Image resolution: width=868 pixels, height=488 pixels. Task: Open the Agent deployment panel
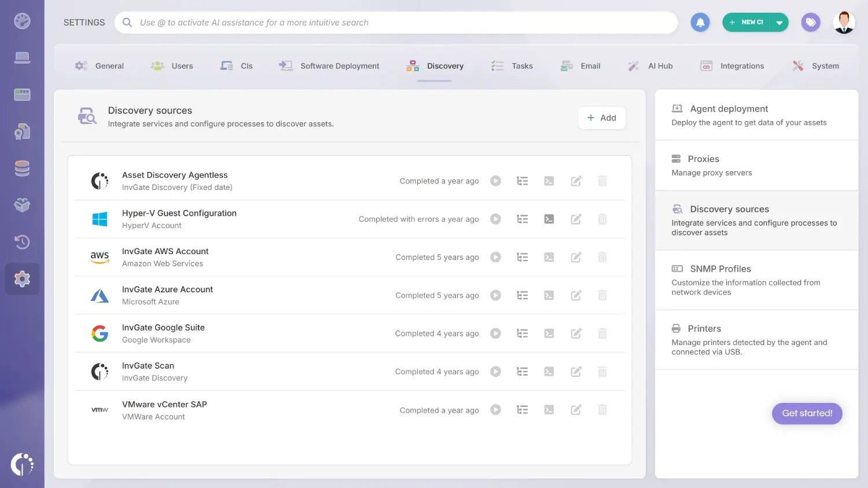tap(729, 108)
